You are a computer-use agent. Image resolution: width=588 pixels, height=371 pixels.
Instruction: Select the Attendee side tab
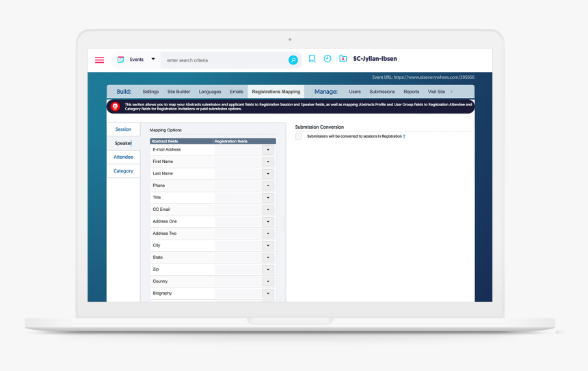(x=123, y=157)
